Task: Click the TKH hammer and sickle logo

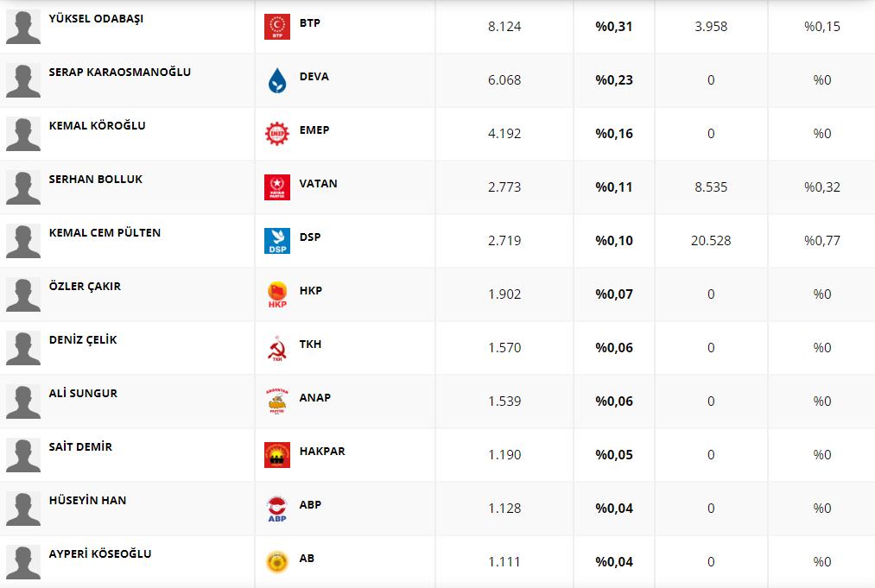Action: point(276,348)
